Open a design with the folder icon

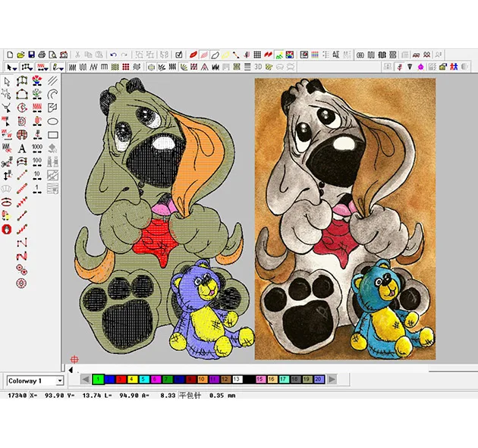[20, 55]
